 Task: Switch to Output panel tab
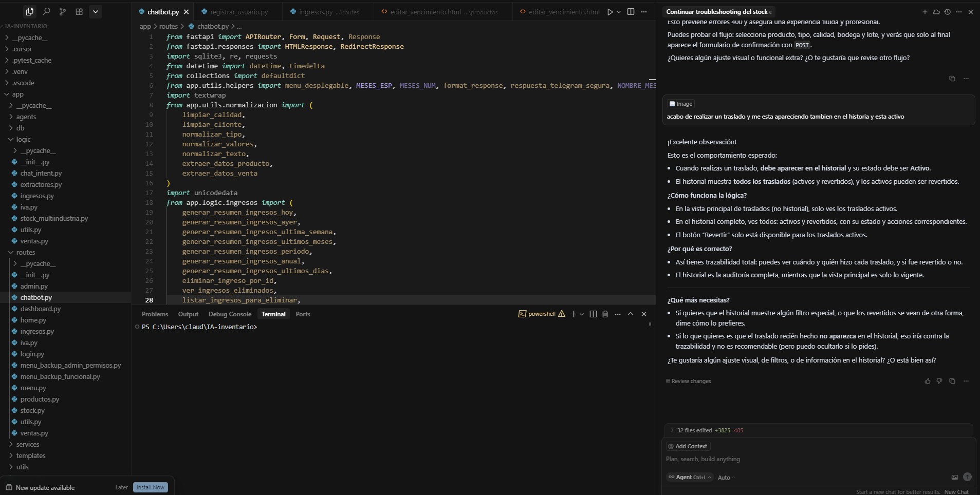coord(188,314)
